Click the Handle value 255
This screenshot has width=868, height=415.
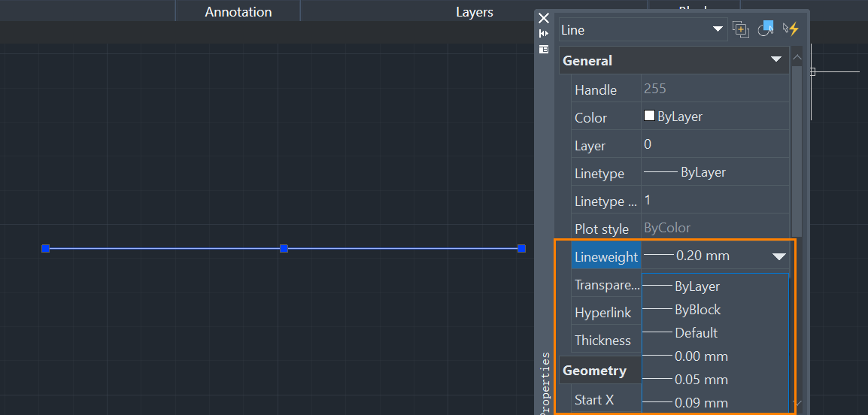click(715, 89)
